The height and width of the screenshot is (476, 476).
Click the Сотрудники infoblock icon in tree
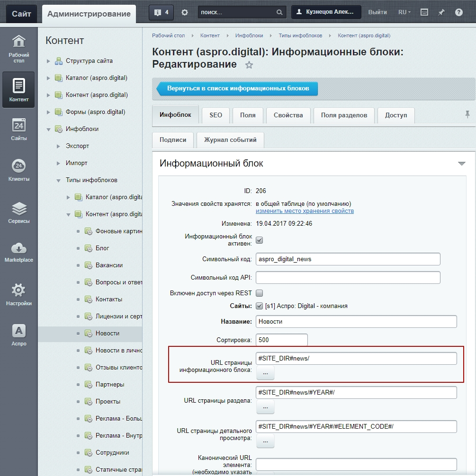88,453
